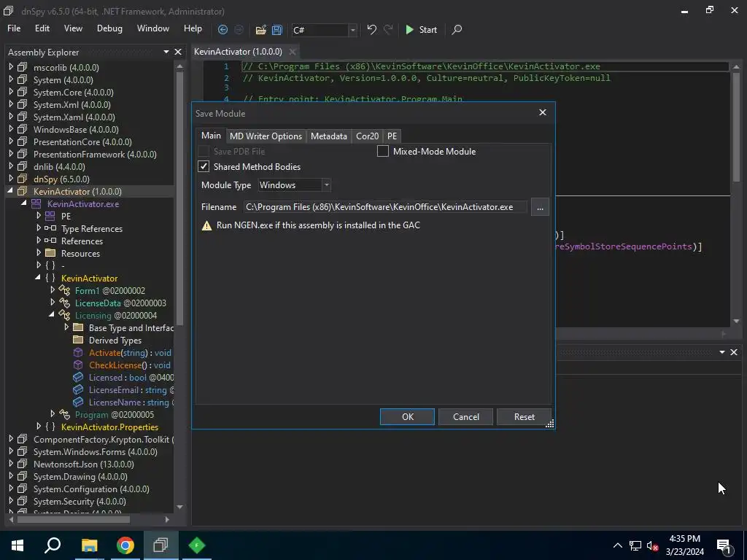This screenshot has width=747, height=560.
Task: Click the Assembly Explorer vertical scrollbar
Action: [179, 198]
